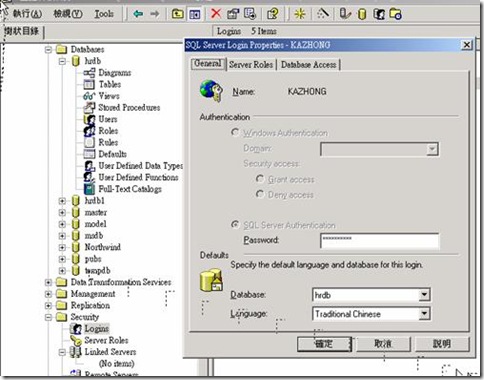Viewport: 484px width, 380px height.
Task: Click the red Delete X toolbar icon
Action: click(216, 14)
